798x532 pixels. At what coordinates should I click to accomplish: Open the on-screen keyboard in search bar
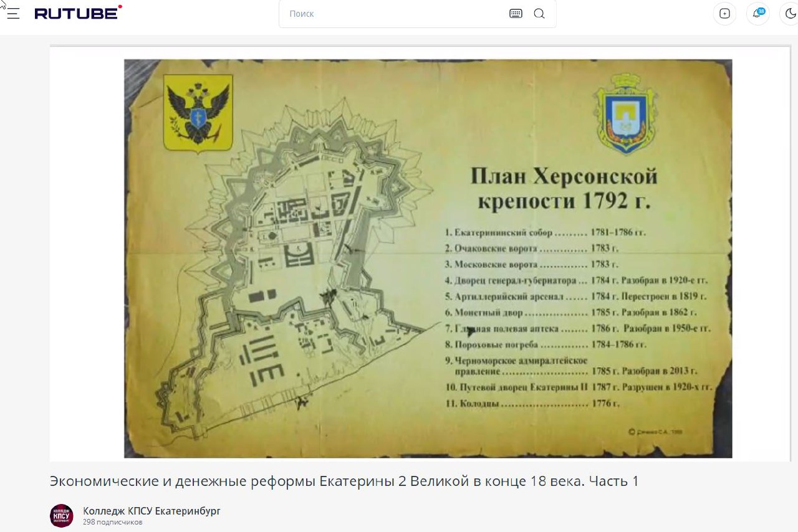516,14
